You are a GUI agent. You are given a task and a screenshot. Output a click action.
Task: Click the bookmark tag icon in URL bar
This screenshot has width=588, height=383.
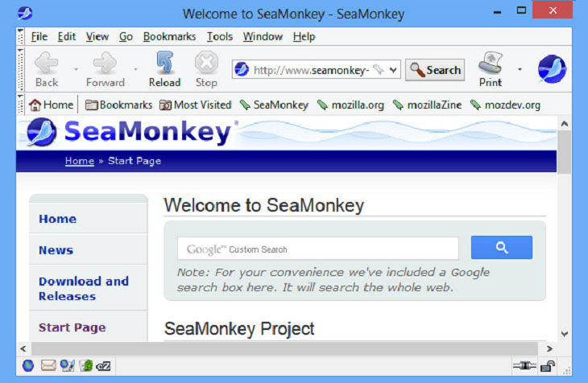pos(379,70)
